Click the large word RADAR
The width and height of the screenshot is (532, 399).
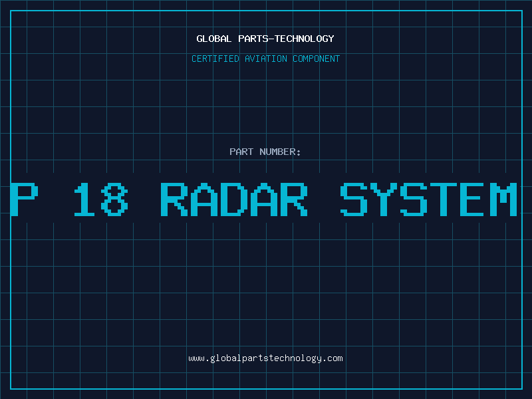(234, 199)
